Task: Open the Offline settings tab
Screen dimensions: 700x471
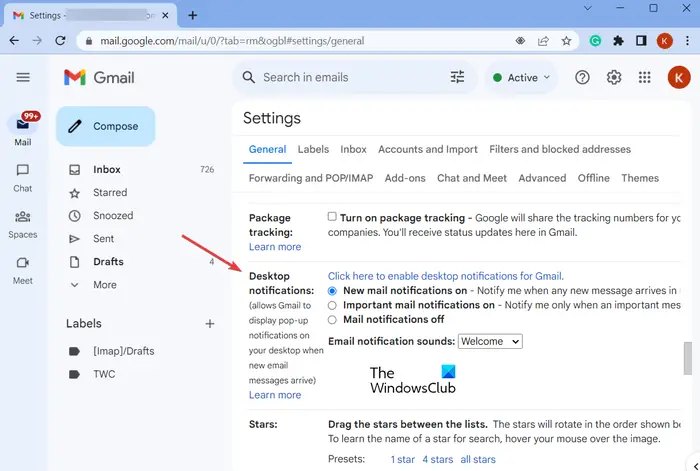Action: pyautogui.click(x=593, y=178)
